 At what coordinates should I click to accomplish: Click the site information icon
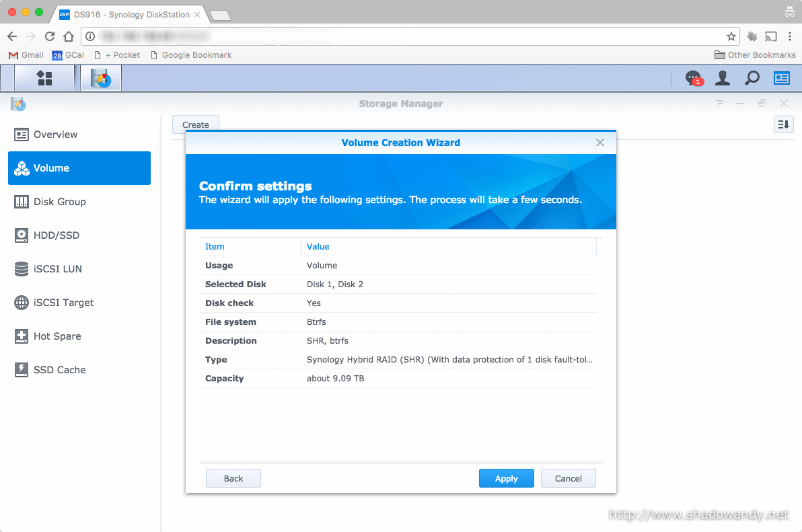(x=90, y=36)
